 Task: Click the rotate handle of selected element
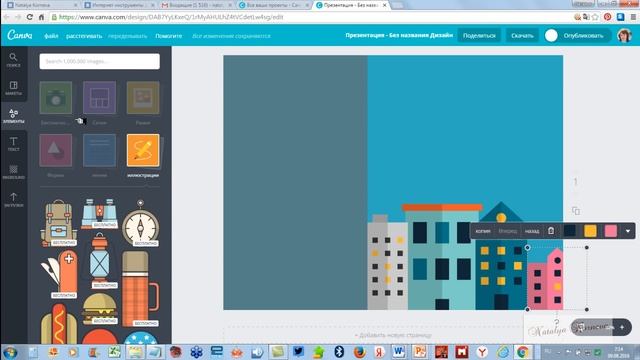coord(557,322)
